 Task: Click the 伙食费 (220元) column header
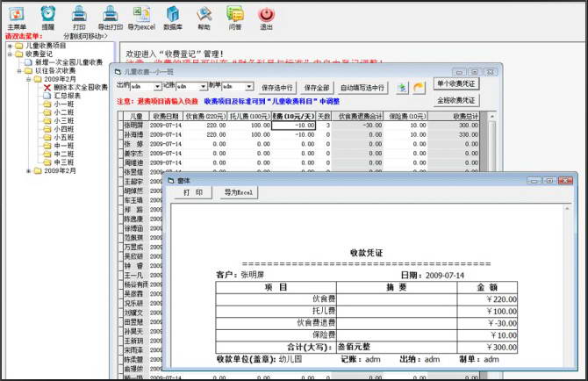click(x=205, y=116)
